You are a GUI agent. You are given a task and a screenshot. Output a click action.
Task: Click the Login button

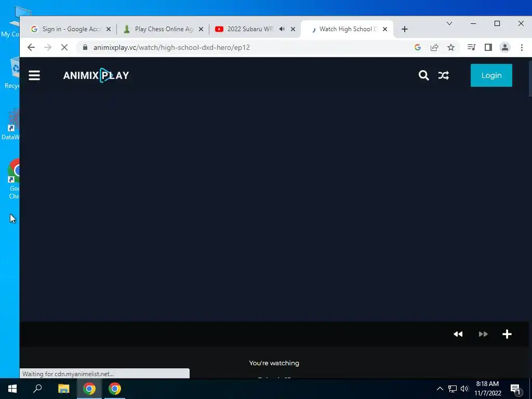coord(491,75)
